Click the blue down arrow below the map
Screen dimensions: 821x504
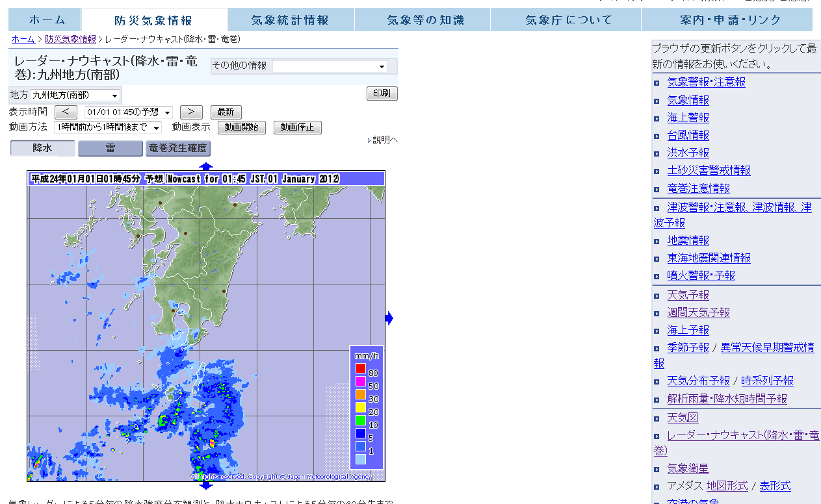[x=206, y=485]
